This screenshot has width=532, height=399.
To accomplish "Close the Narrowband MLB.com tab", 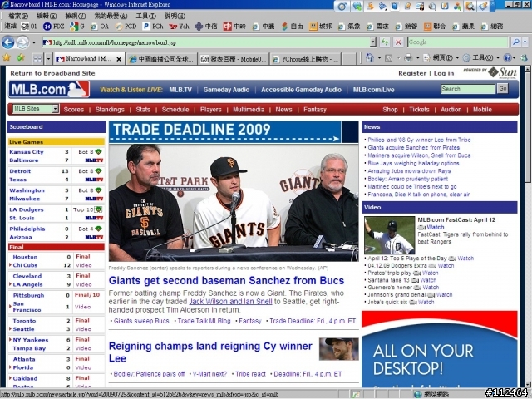I will [119, 59].
